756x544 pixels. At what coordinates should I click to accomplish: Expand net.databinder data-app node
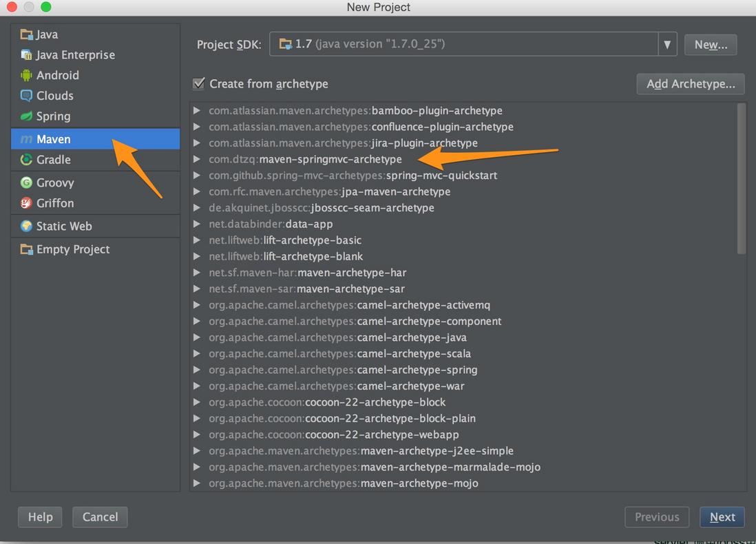(x=197, y=224)
